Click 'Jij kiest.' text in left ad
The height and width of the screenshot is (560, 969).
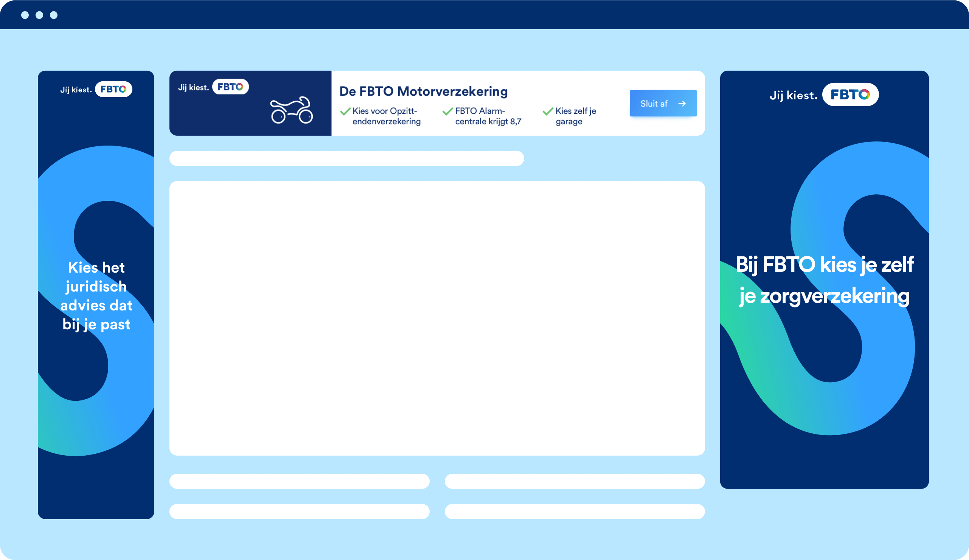[x=76, y=90]
